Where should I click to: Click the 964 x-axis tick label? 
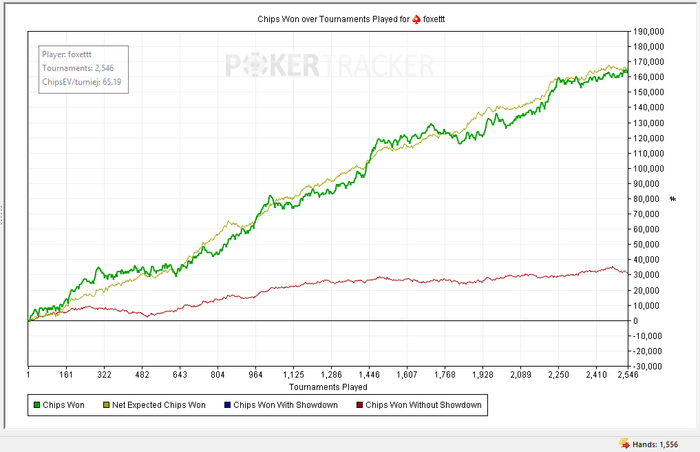coord(255,375)
